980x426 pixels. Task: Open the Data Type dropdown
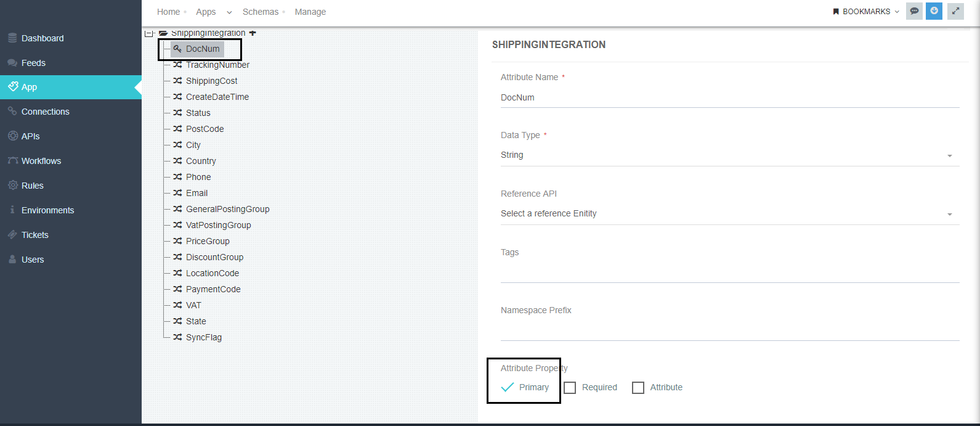click(x=730, y=155)
